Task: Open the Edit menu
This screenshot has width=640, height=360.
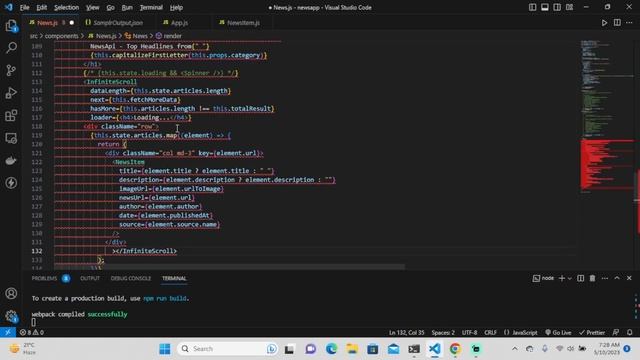Action: [x=42, y=7]
